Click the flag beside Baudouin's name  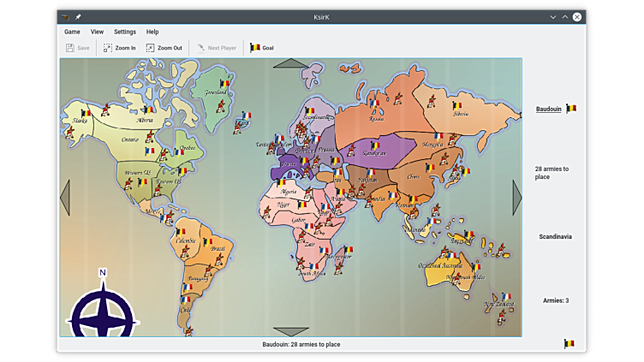(571, 109)
